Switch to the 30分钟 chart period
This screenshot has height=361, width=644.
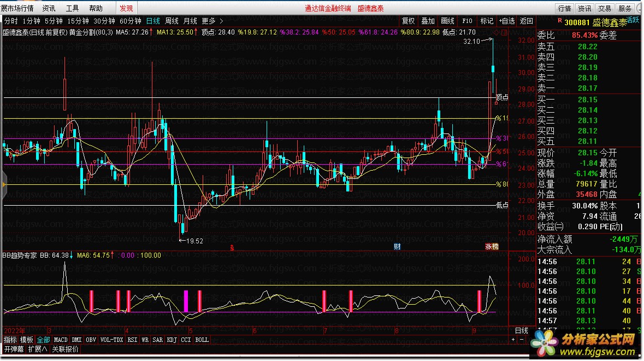[104, 21]
